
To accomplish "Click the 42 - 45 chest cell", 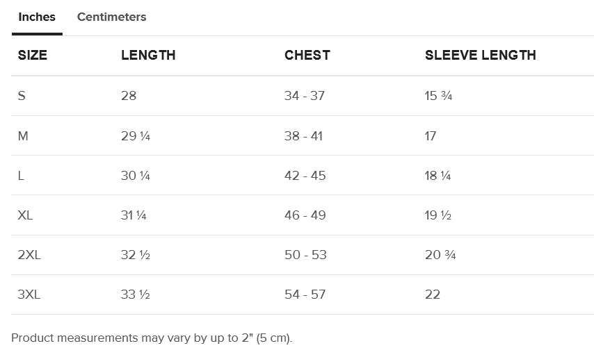I will 305,176.
